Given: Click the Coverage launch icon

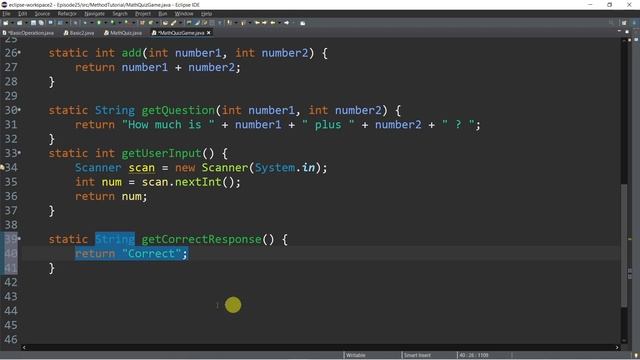Looking at the screenshot, I should (x=112, y=23).
